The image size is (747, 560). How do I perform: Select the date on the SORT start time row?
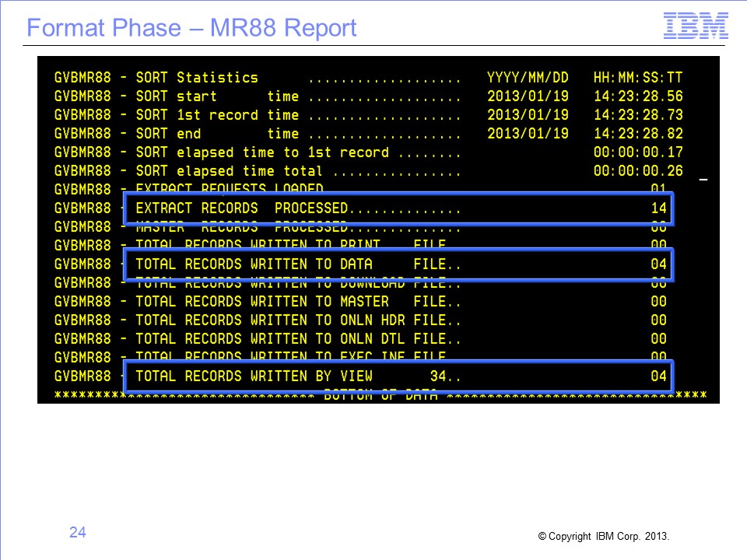(528, 96)
